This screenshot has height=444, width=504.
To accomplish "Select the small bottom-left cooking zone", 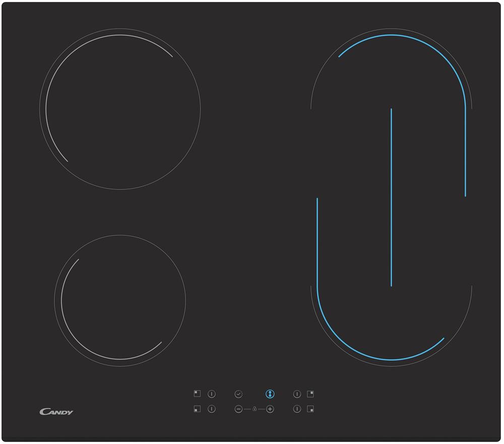I will (120, 301).
